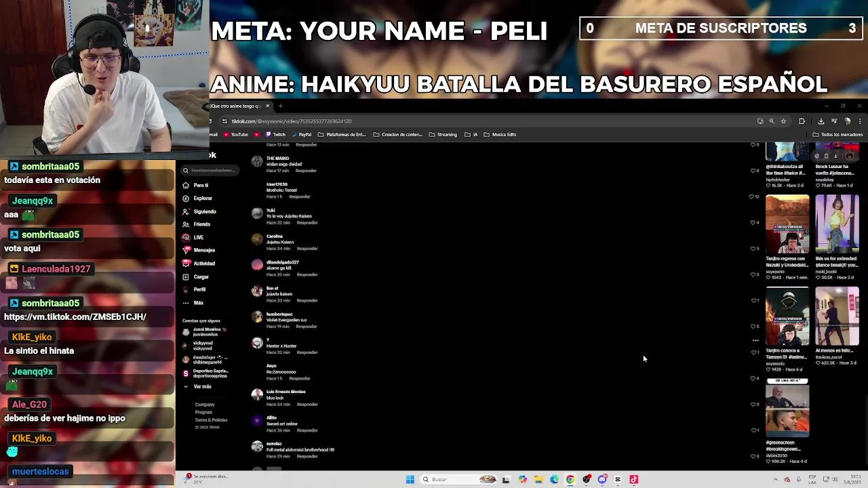Open browser downloads icon
The height and width of the screenshot is (488, 868).
[821, 121]
